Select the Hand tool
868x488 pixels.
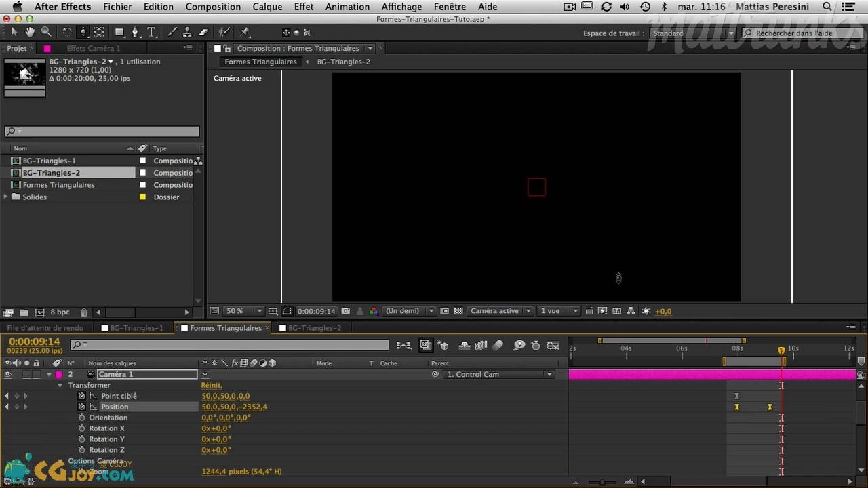31,32
